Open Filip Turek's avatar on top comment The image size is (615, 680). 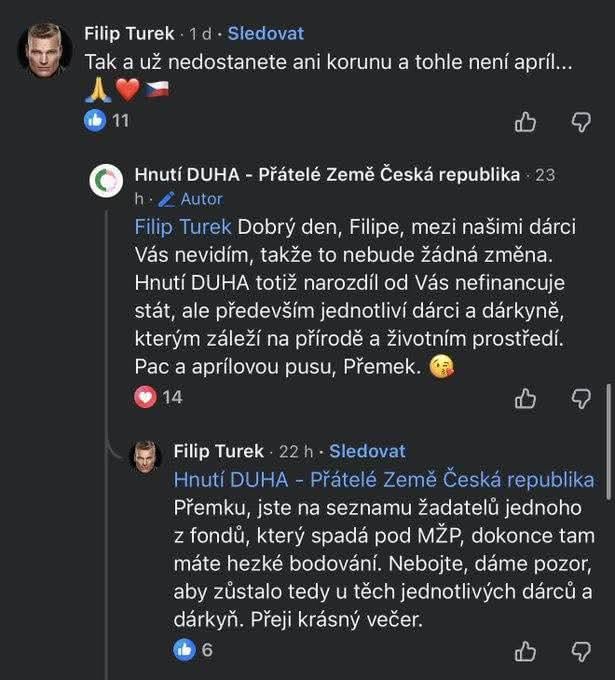[45, 46]
